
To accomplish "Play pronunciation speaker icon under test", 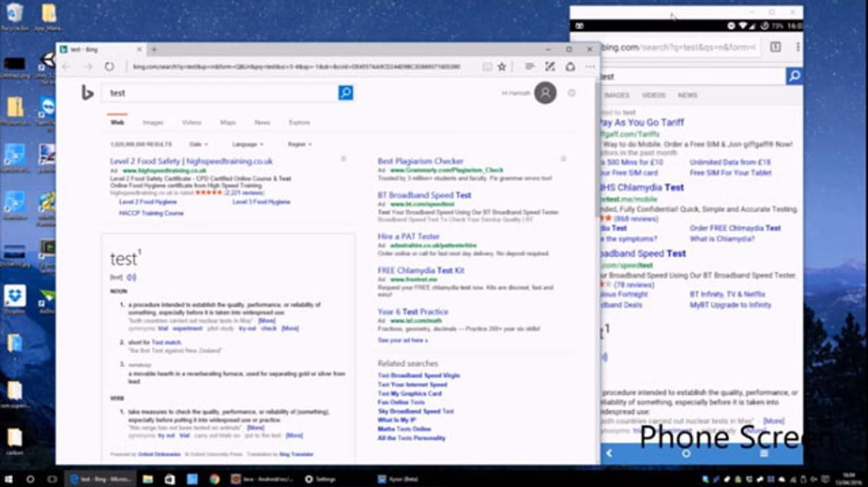I will click(131, 277).
